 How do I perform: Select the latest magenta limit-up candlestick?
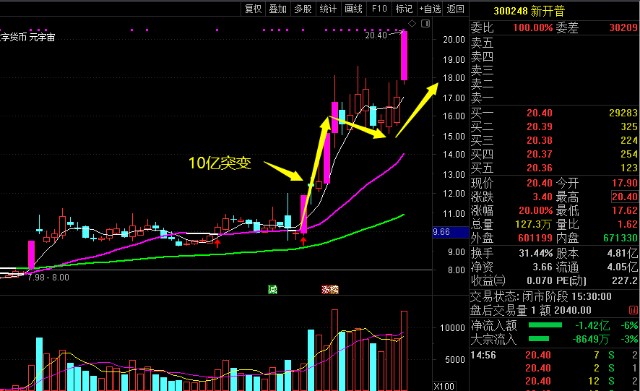point(404,56)
